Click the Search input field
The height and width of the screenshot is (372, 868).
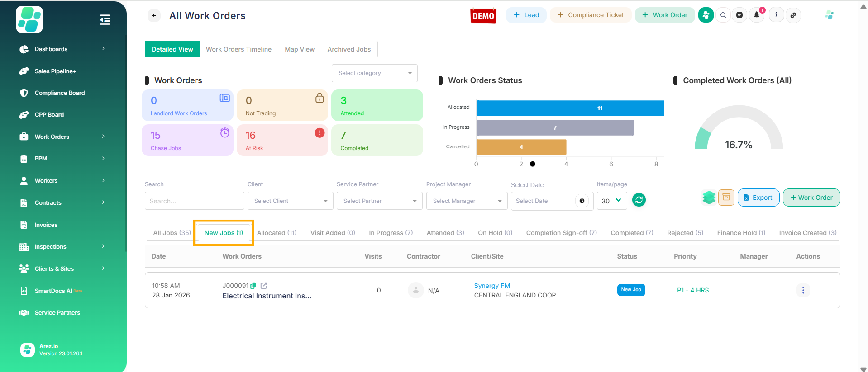coord(194,201)
